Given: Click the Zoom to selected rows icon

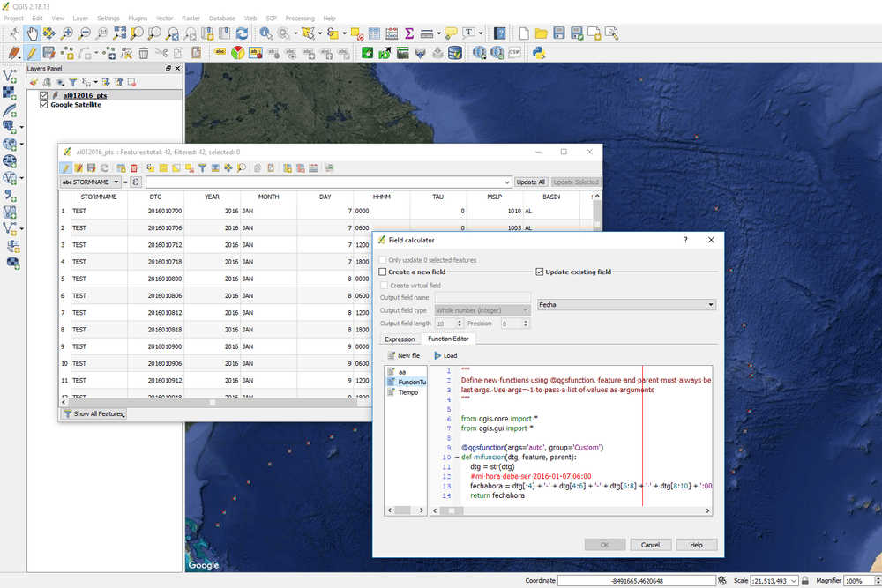Looking at the screenshot, I should (242, 167).
